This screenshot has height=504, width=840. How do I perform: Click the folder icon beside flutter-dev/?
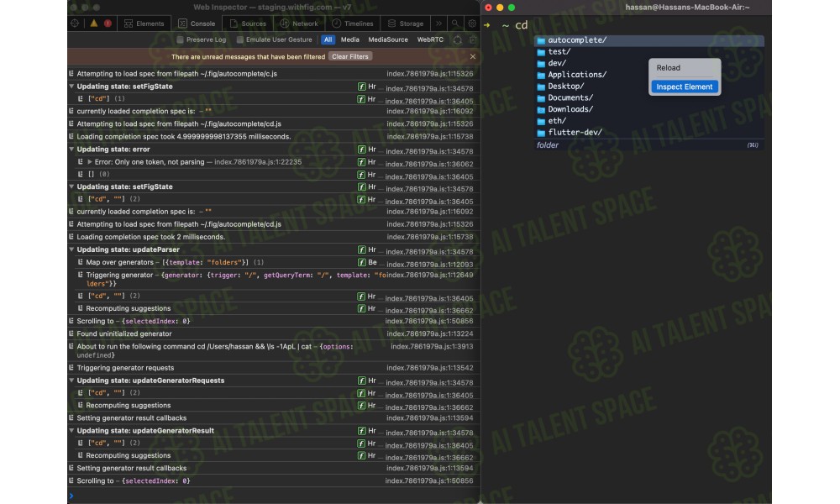click(541, 132)
